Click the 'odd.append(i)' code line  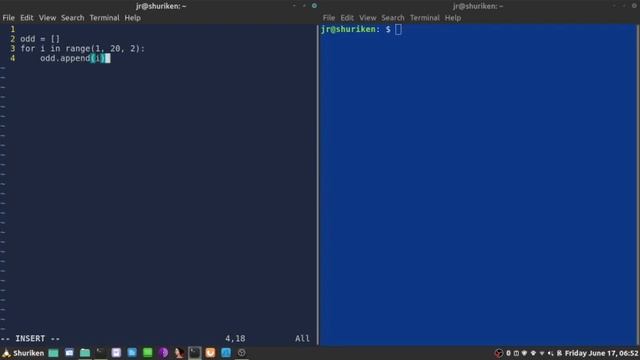point(73,58)
